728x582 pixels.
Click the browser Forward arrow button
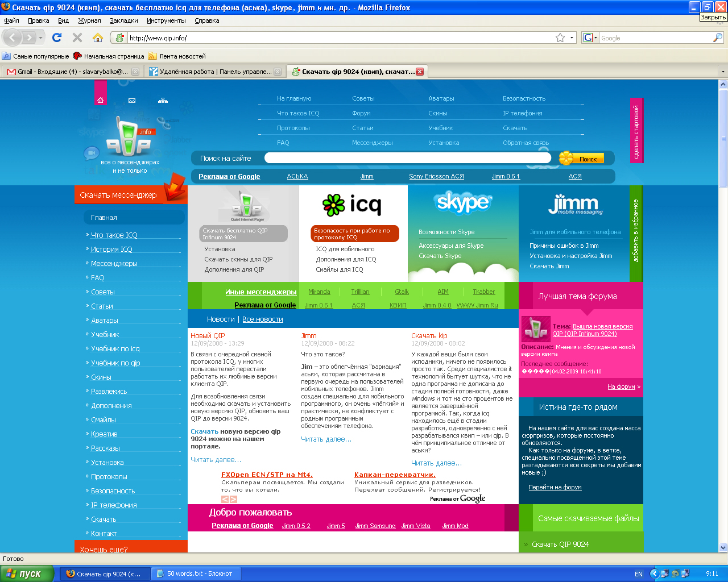(x=29, y=38)
